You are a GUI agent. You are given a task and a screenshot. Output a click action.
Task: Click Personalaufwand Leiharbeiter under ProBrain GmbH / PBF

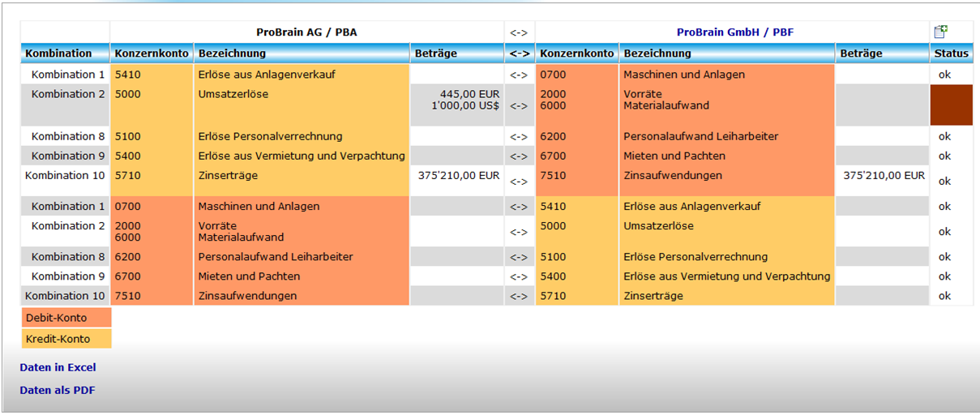[700, 136]
